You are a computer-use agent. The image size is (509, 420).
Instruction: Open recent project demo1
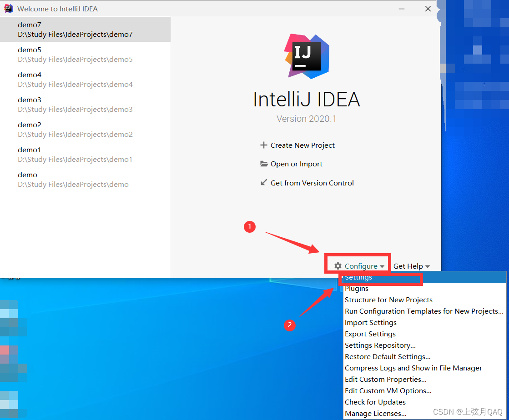pyautogui.click(x=85, y=154)
